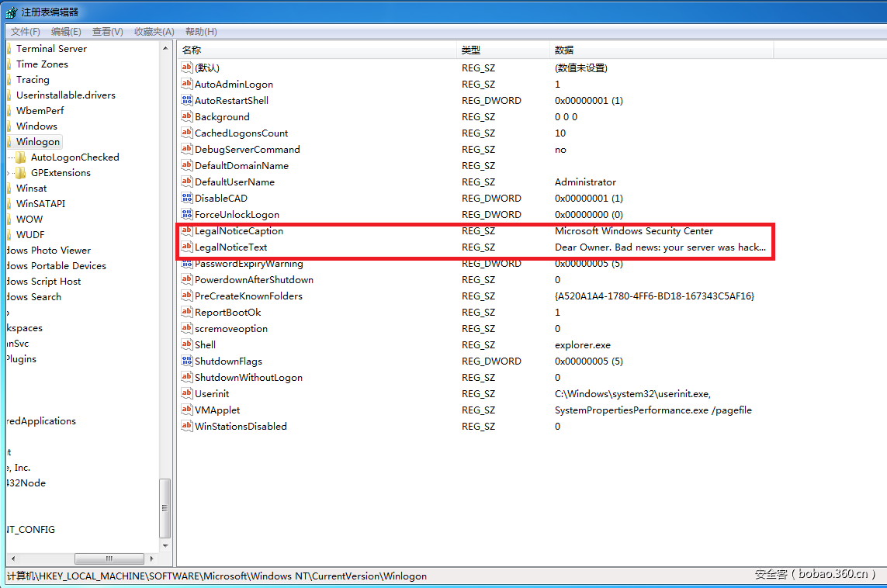Viewport: 887px width, 588px height.
Task: Click the LegalNoticeText value icon
Action: click(x=187, y=247)
